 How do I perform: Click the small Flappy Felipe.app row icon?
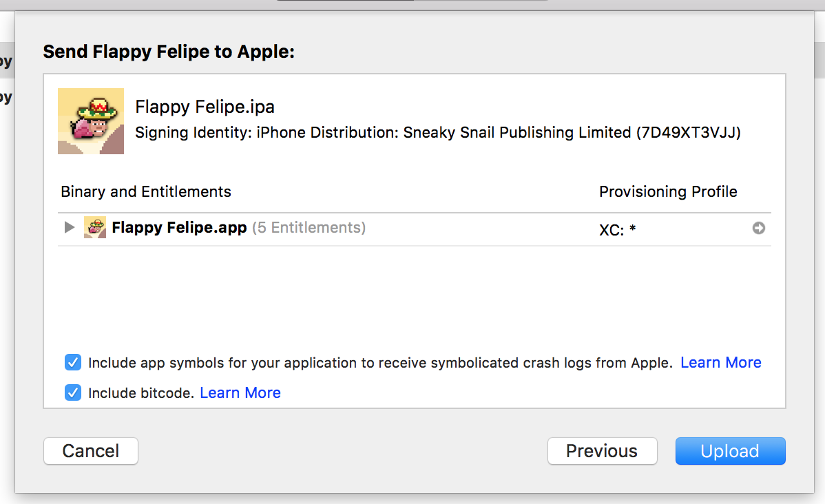[x=95, y=228]
